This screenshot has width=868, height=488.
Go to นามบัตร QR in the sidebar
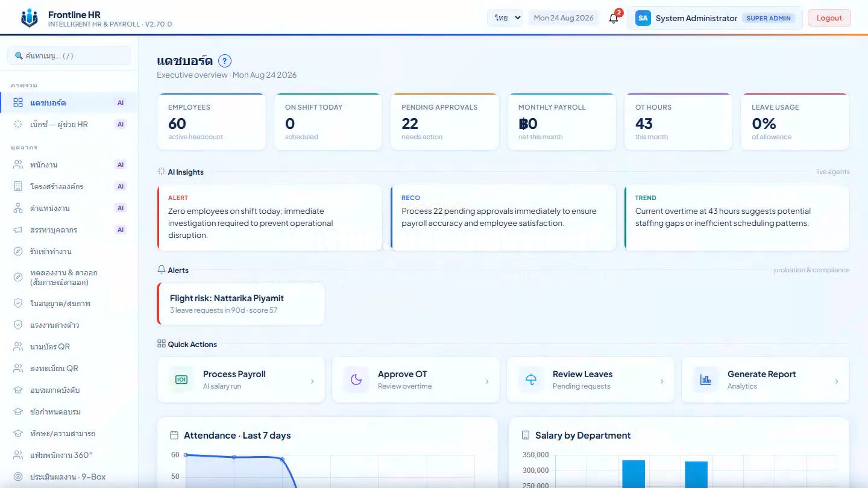pyautogui.click(x=69, y=346)
